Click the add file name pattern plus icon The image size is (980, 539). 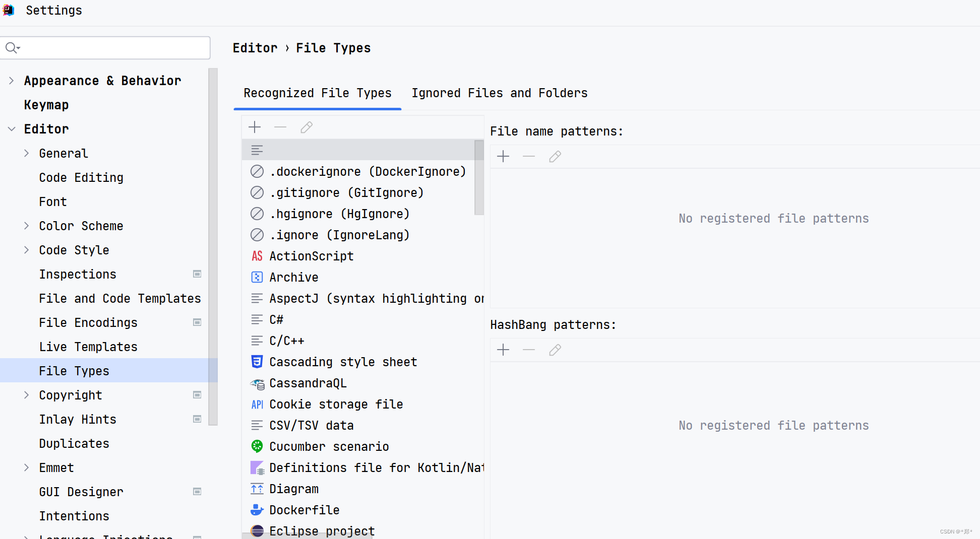(x=503, y=157)
